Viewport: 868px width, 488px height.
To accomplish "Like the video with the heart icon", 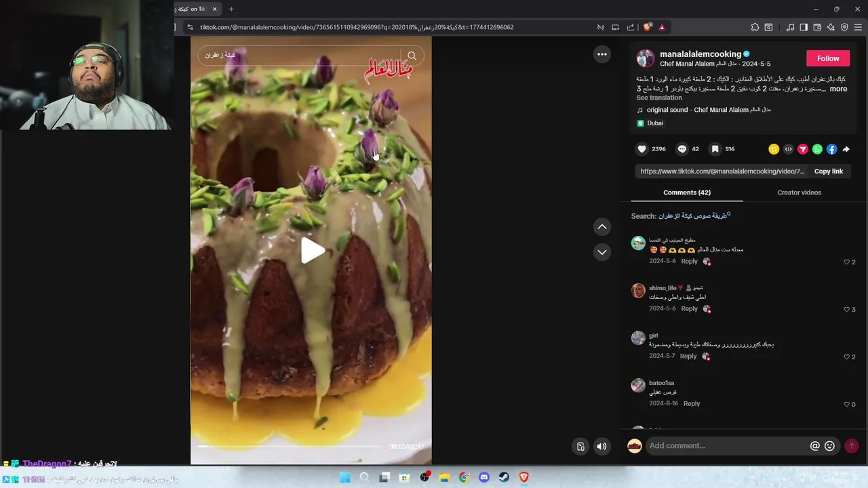I will coord(642,149).
